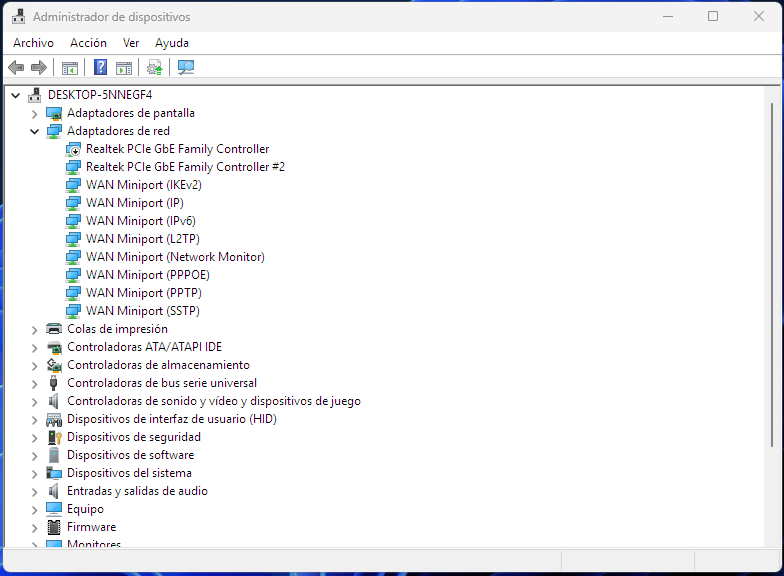Click the Forward arrow in the toolbar

point(39,67)
